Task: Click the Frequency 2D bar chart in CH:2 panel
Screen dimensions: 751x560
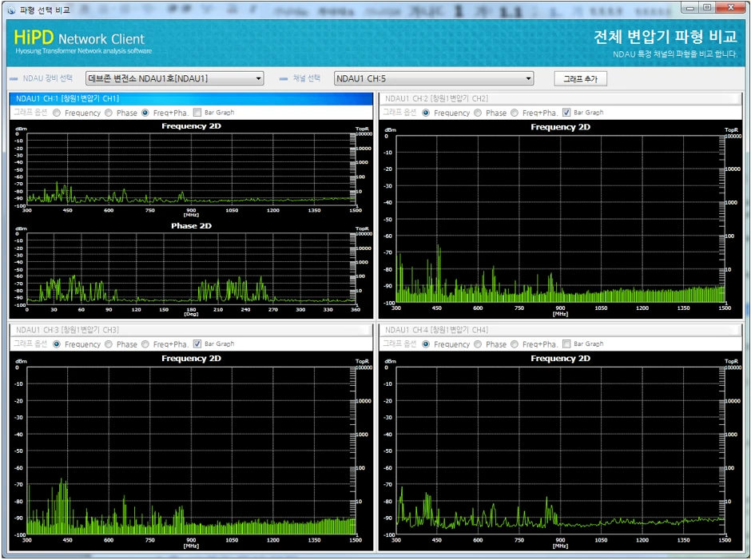Action: pos(560,220)
